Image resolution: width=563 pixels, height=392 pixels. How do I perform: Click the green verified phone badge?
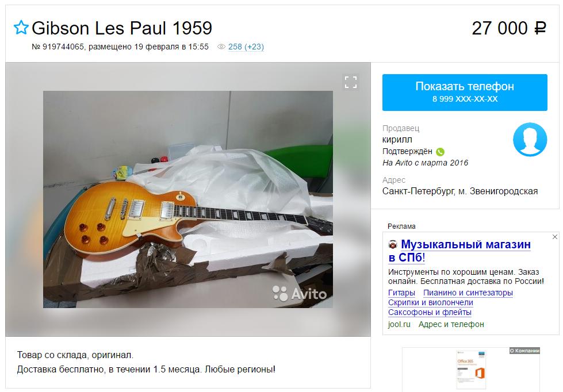440,152
